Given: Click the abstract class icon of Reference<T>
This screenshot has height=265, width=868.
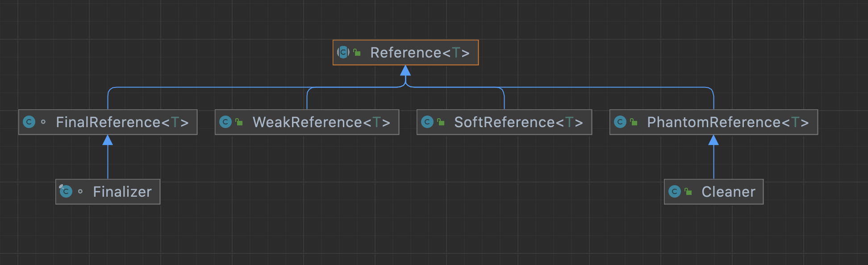Looking at the screenshot, I should 343,53.
